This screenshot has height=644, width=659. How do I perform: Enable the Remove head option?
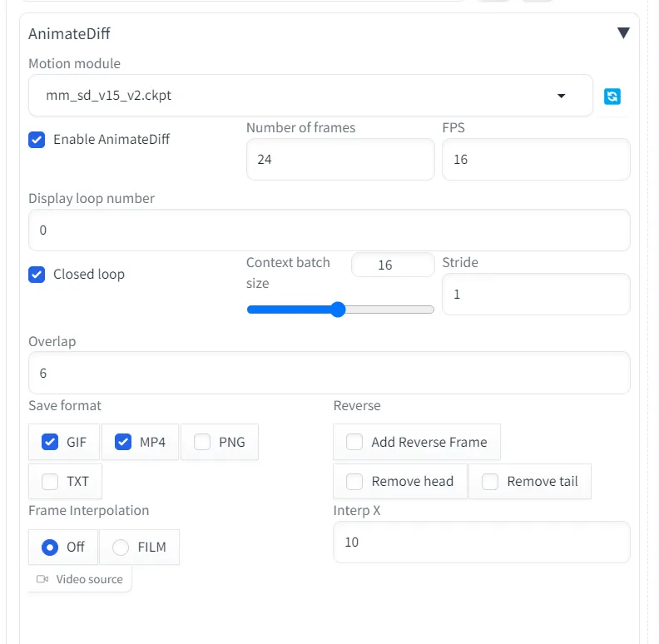click(354, 481)
